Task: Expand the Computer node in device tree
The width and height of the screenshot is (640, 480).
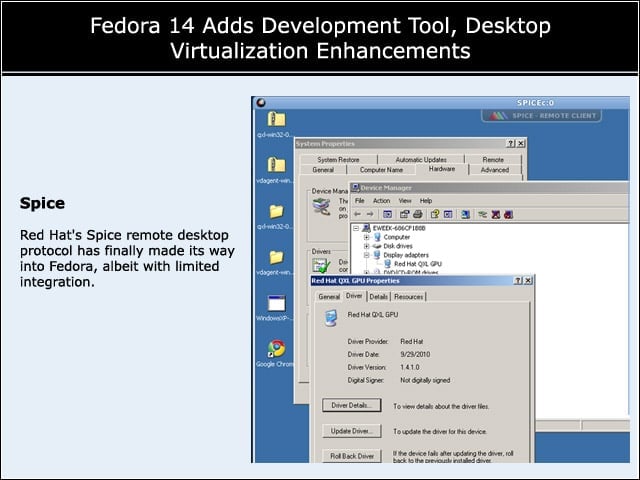Action: (367, 237)
